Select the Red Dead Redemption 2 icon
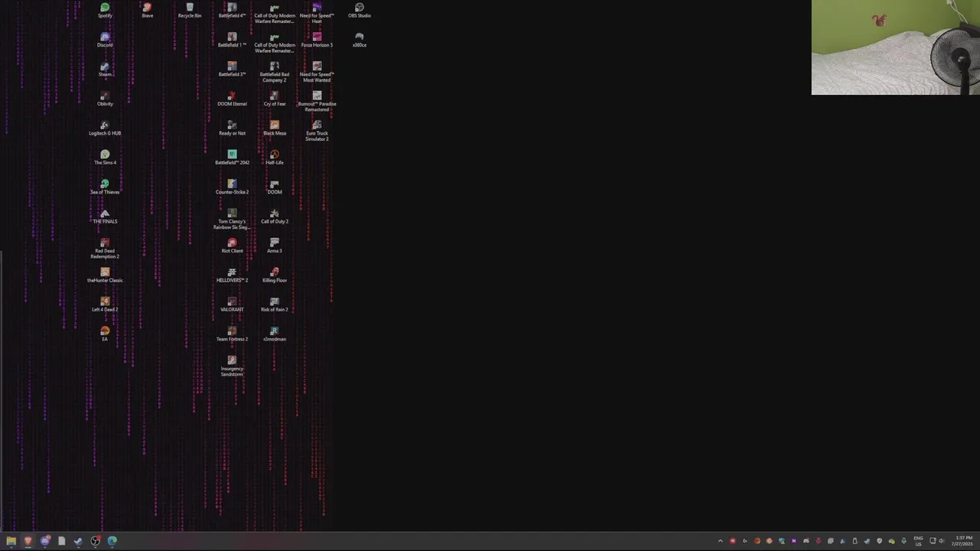The image size is (980, 551). point(105,248)
